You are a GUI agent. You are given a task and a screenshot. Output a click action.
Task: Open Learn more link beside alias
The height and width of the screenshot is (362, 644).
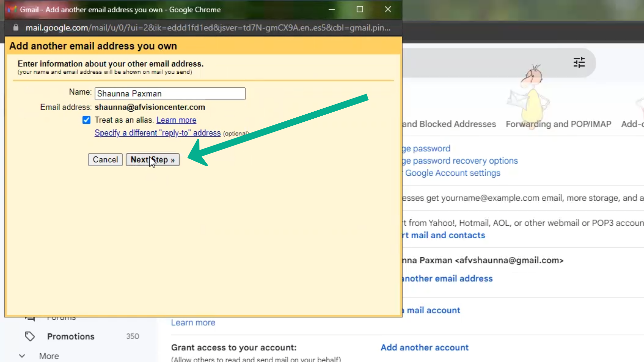[x=176, y=120]
